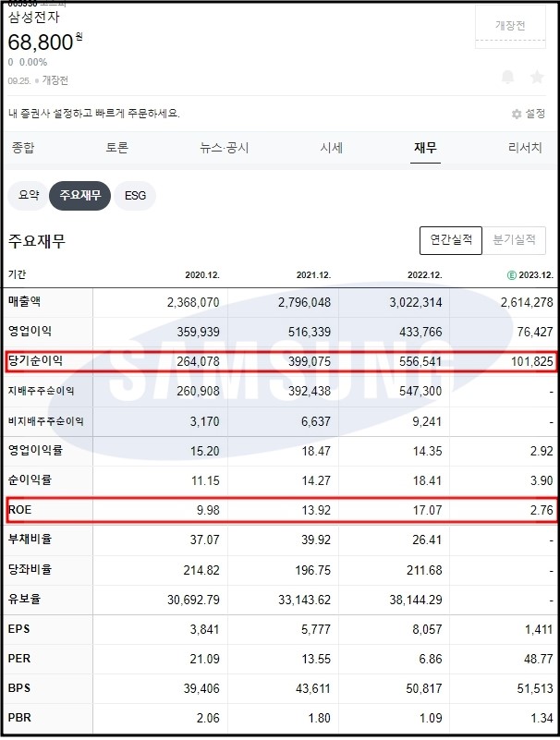Click the 39.92 debt ratio cell
This screenshot has width=560, height=740.
[x=316, y=540]
